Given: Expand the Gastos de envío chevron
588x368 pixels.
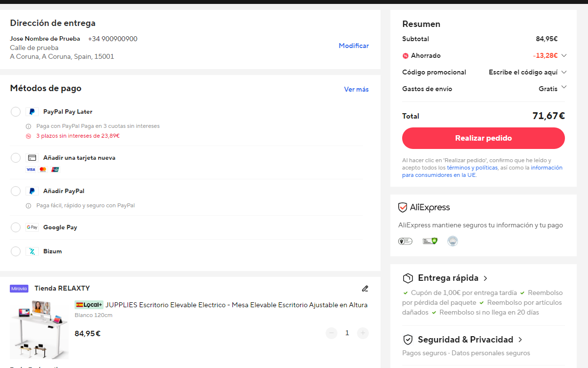Looking at the screenshot, I should (563, 87).
